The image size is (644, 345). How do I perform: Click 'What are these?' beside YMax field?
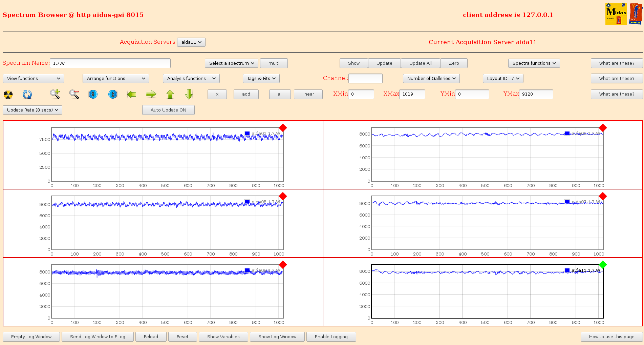[x=617, y=94]
